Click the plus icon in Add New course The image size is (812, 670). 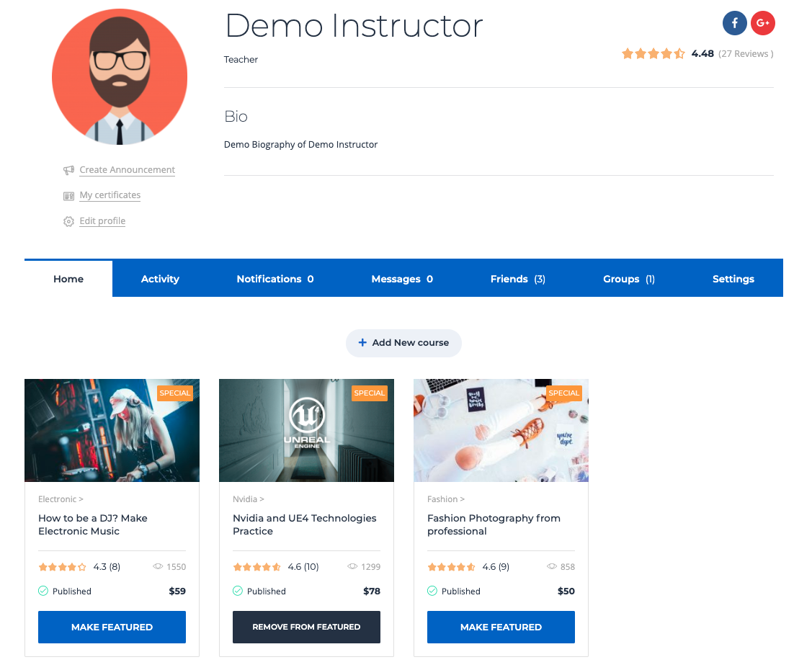[362, 343]
